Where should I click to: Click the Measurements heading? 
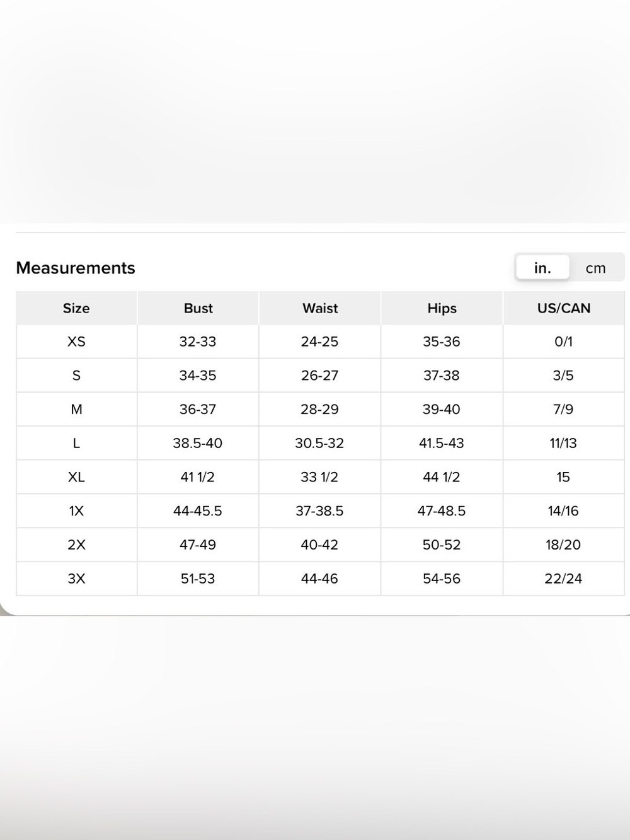click(76, 268)
